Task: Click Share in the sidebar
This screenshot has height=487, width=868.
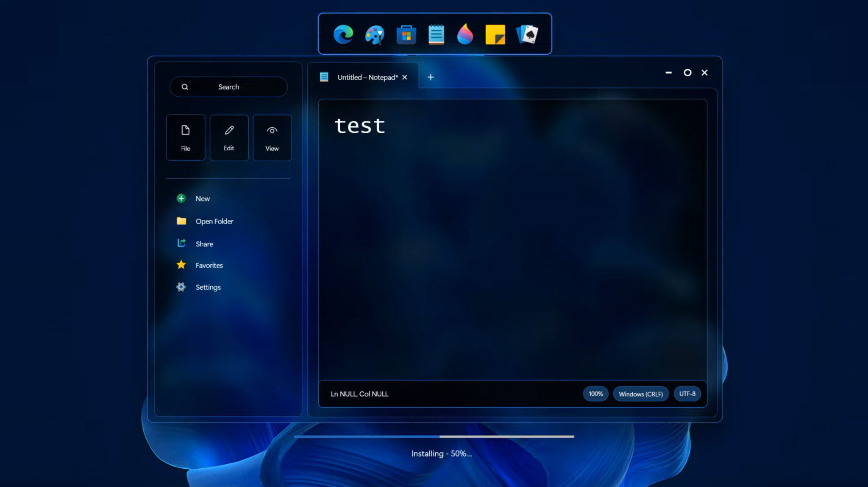Action: click(x=204, y=244)
